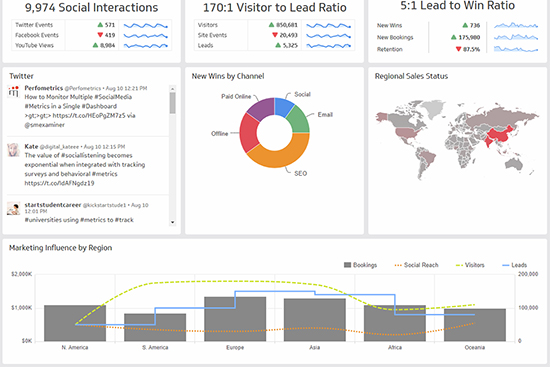Click the Twitter feed scrollbar thumb

tap(172, 103)
